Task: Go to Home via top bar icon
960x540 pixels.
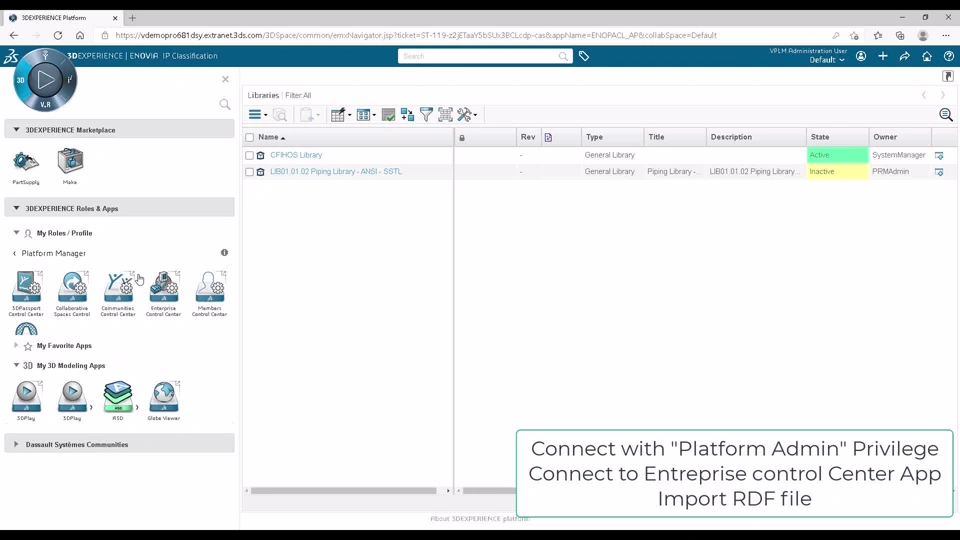Action: (x=927, y=56)
